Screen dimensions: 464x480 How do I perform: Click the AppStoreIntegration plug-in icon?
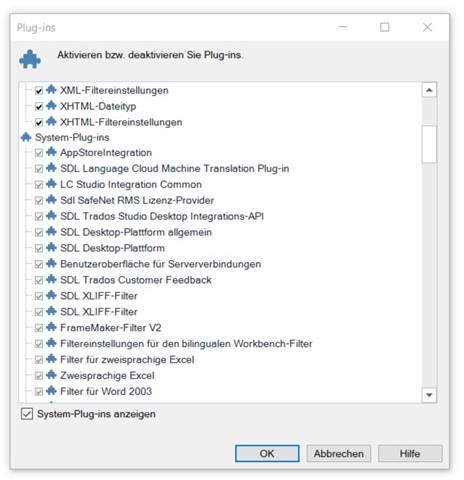pyautogui.click(x=51, y=152)
